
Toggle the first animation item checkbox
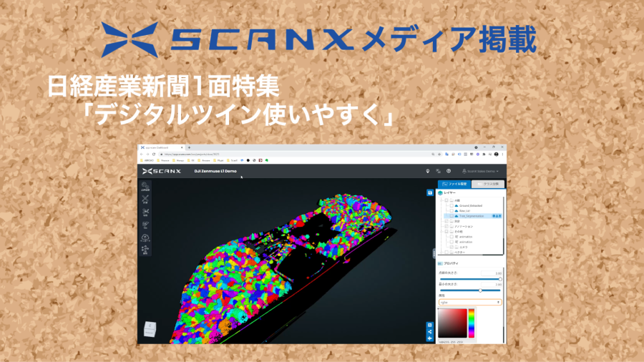[x=452, y=237]
